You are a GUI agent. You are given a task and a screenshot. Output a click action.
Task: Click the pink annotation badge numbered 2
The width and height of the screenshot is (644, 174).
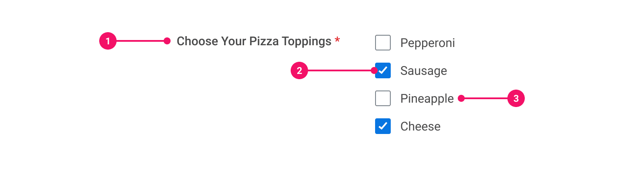[299, 71]
